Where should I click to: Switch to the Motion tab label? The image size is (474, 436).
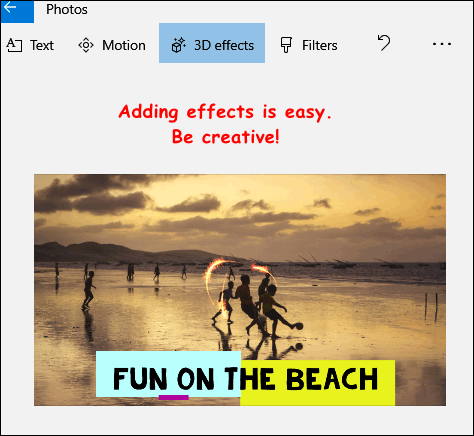coord(124,45)
